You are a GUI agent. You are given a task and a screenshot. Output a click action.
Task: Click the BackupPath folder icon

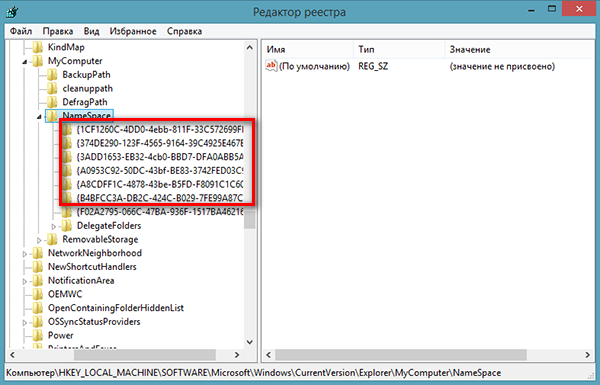click(x=52, y=75)
